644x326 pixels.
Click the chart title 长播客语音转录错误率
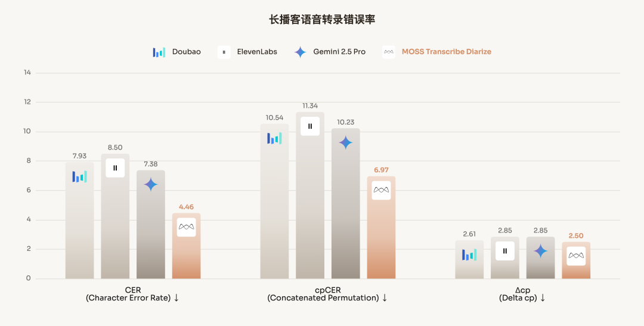322,20
